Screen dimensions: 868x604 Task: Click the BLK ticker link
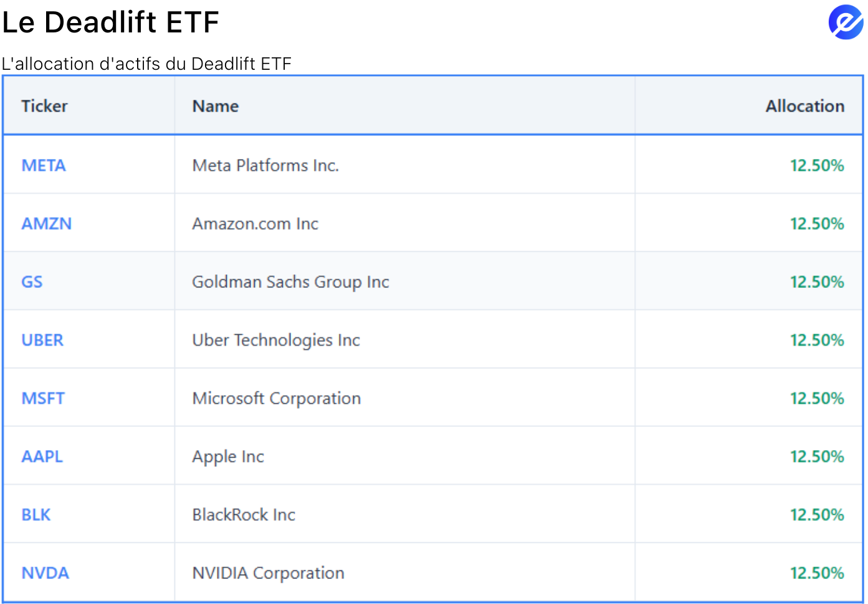(x=36, y=514)
